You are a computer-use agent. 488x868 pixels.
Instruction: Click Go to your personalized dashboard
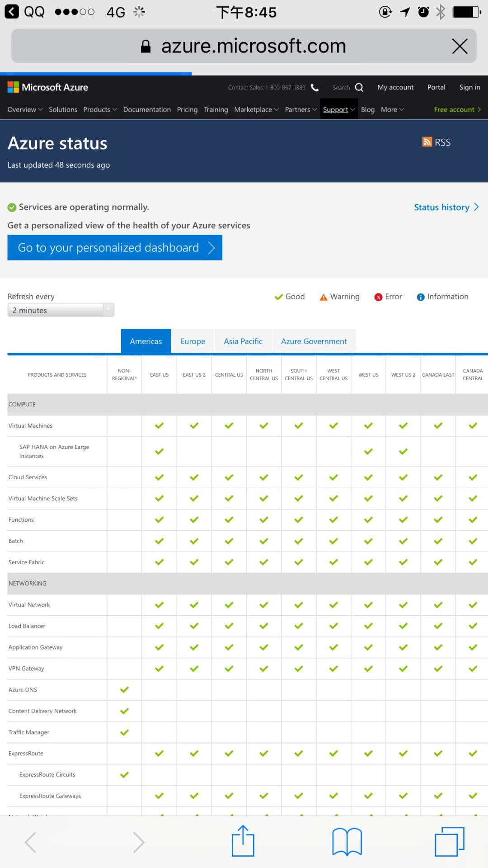click(115, 248)
